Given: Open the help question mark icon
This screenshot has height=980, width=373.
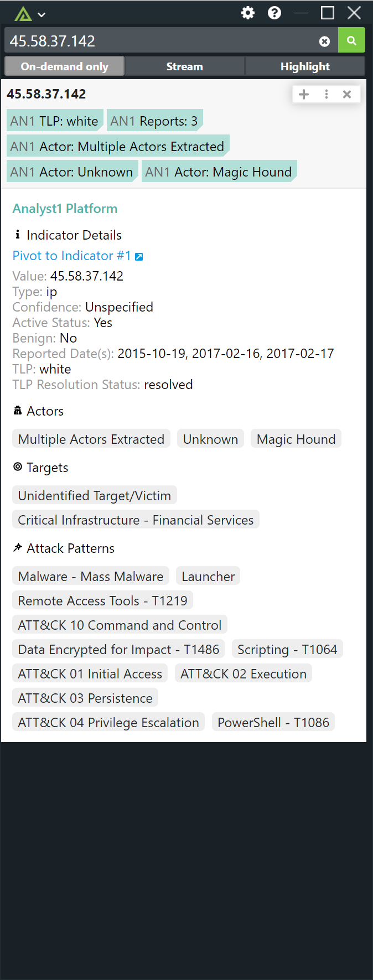Looking at the screenshot, I should point(274,13).
